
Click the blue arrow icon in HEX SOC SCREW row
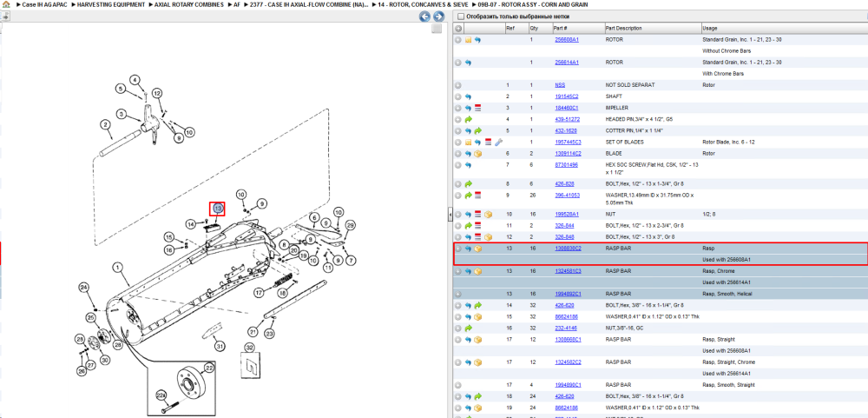coord(468,165)
